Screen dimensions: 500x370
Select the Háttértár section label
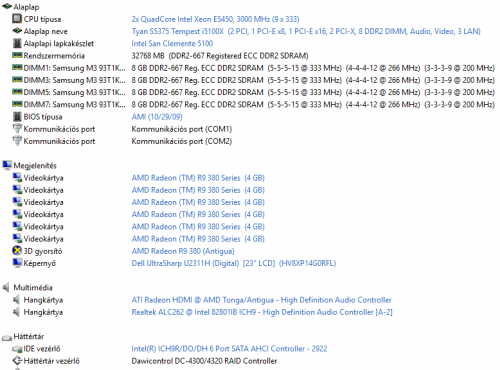(x=29, y=336)
